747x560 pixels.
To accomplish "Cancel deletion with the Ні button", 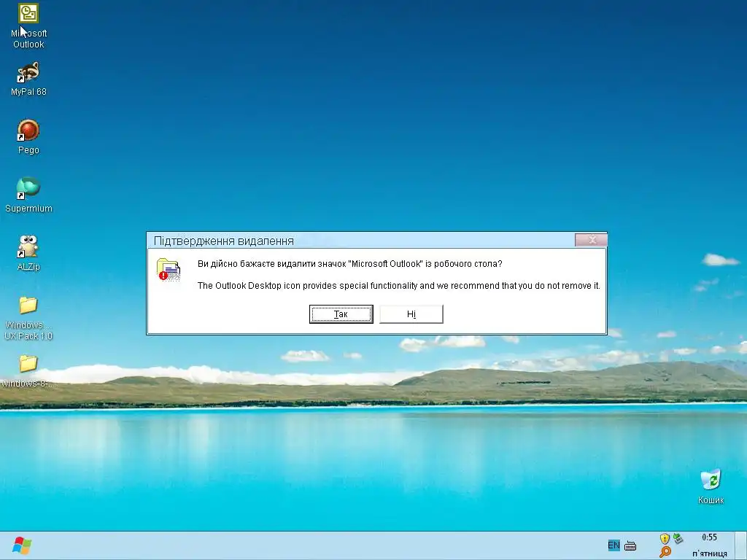I will click(411, 314).
